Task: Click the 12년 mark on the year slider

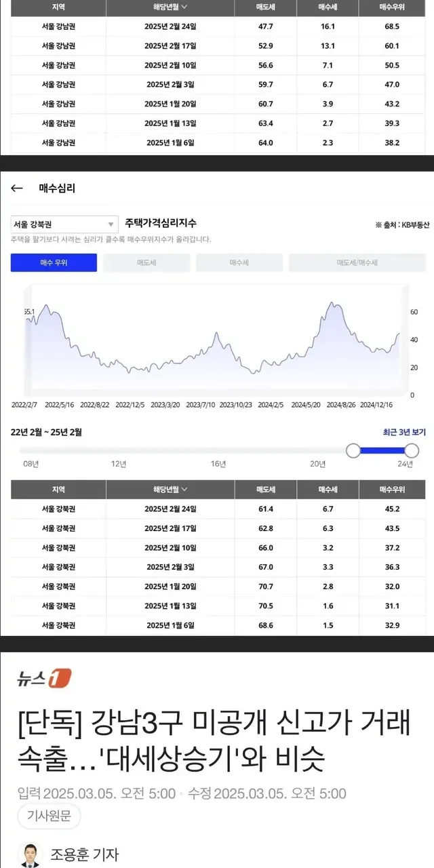Action: (x=119, y=464)
